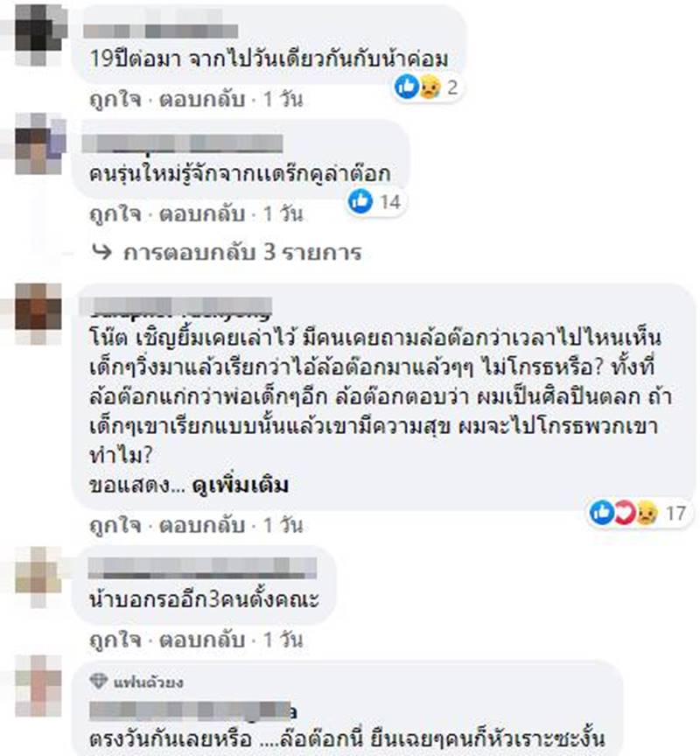Click ตอบกลับ under คนรุ่นใหม่ comment

(x=202, y=213)
